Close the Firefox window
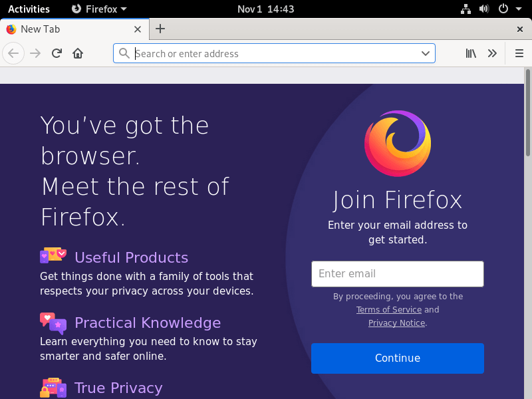Screen dimensions: 532x399 520,29
